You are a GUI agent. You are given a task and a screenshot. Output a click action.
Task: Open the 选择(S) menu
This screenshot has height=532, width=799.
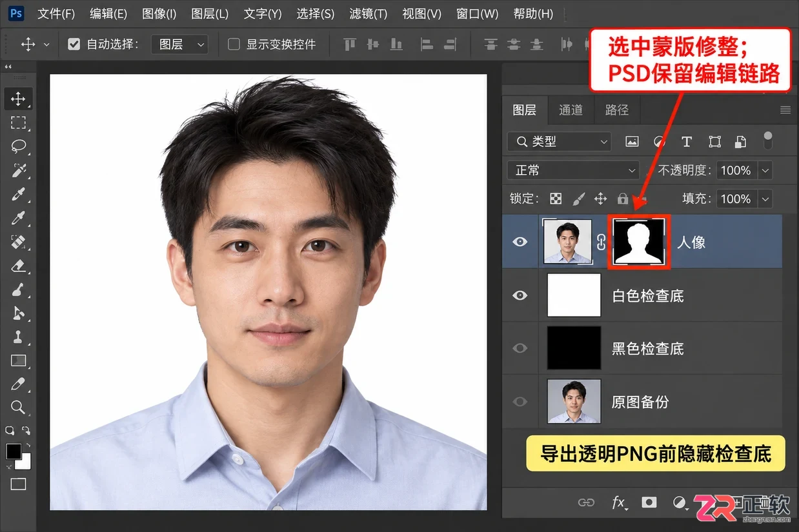[x=316, y=14]
